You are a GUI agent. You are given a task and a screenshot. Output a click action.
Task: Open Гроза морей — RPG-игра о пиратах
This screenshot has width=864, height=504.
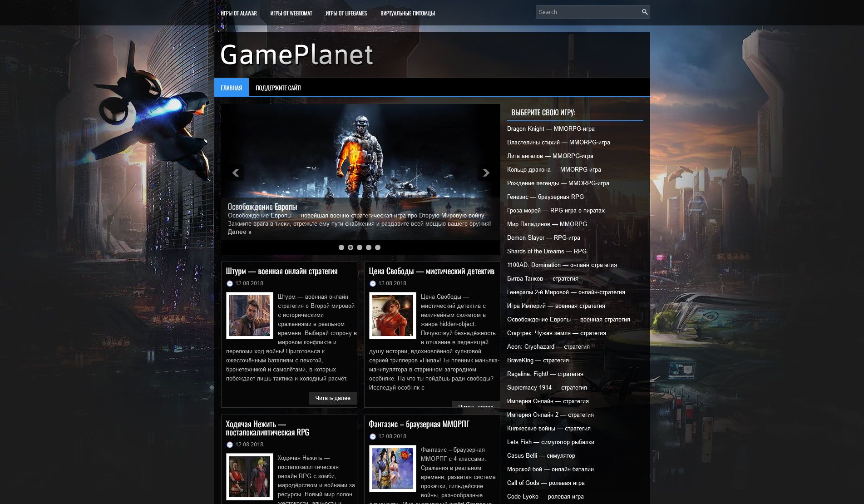556,210
